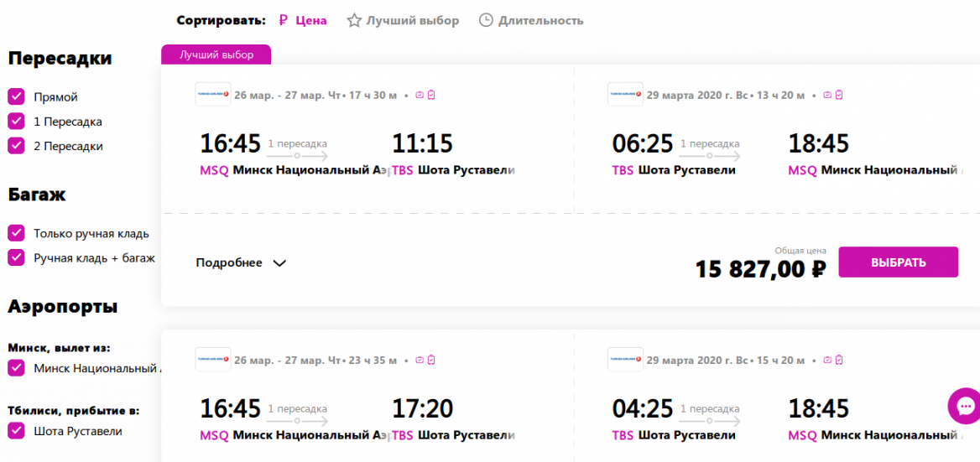Toggle the 2 Пересадки checkbox
980x462 pixels.
[16, 145]
